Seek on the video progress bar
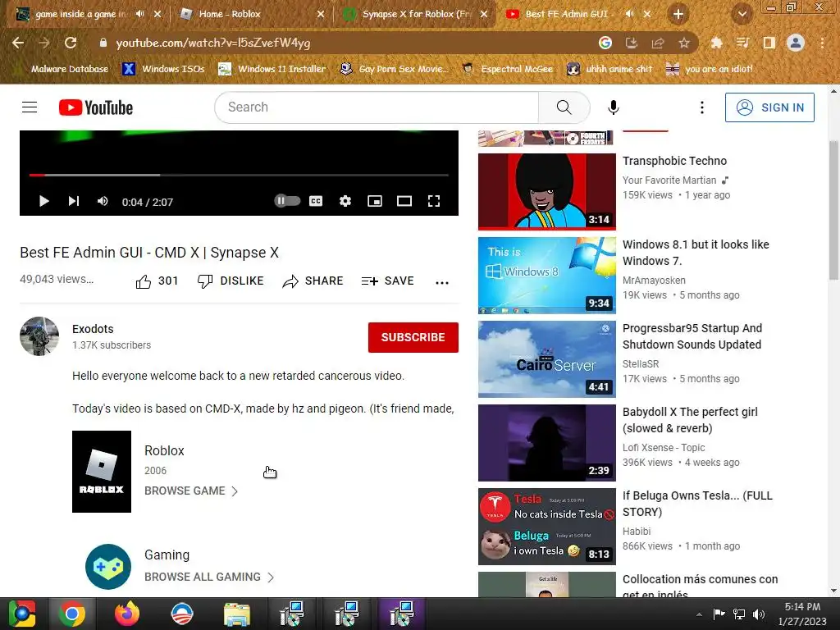 pos(239,175)
